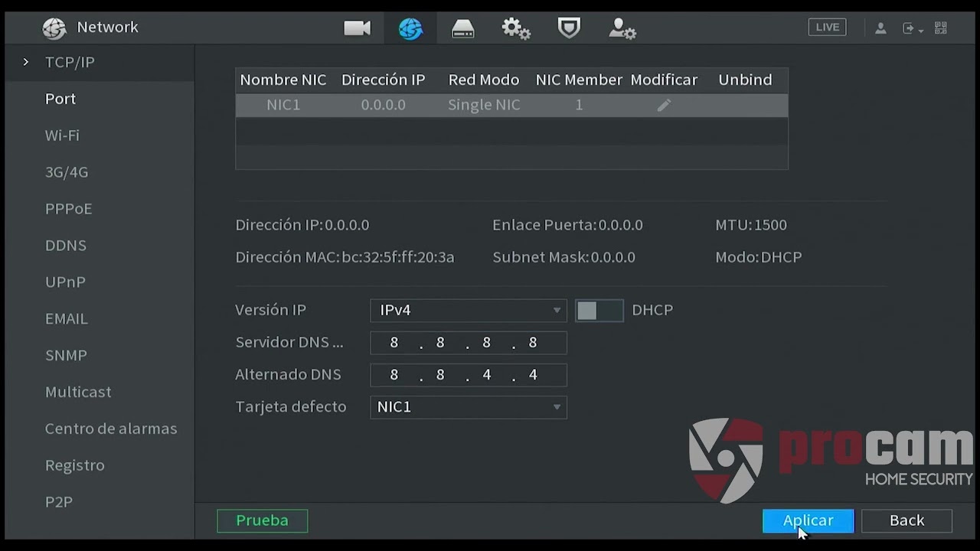The image size is (980, 551).
Task: Open Centro de alarmas menu item
Action: [x=111, y=429]
